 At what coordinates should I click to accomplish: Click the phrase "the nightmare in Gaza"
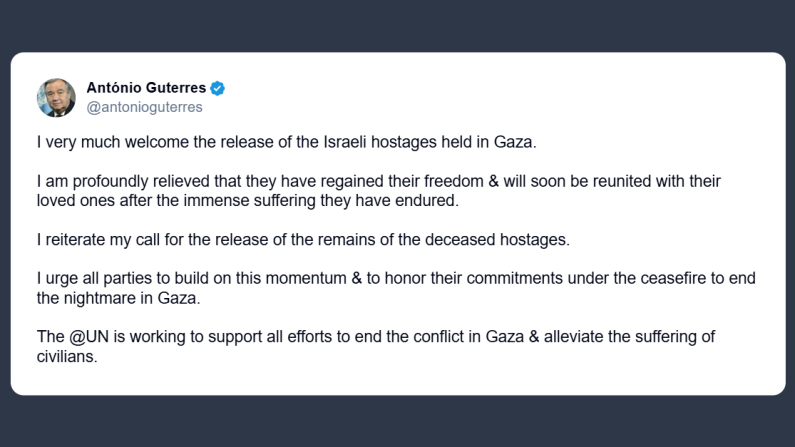[x=106, y=297]
